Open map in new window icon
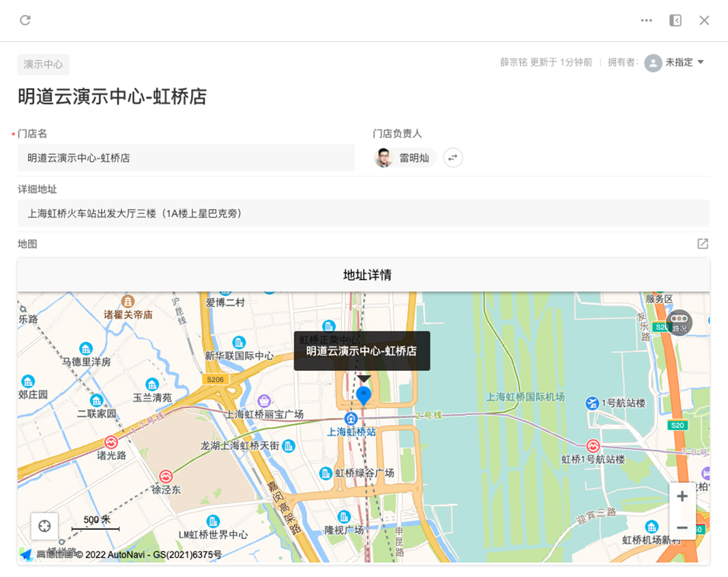This screenshot has width=728, height=577. point(703,243)
